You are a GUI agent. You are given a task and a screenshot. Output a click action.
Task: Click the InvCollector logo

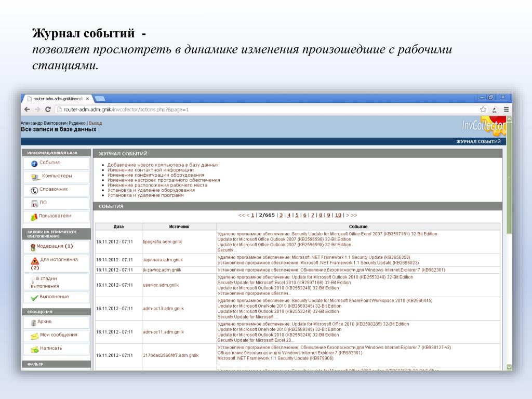[x=484, y=126]
